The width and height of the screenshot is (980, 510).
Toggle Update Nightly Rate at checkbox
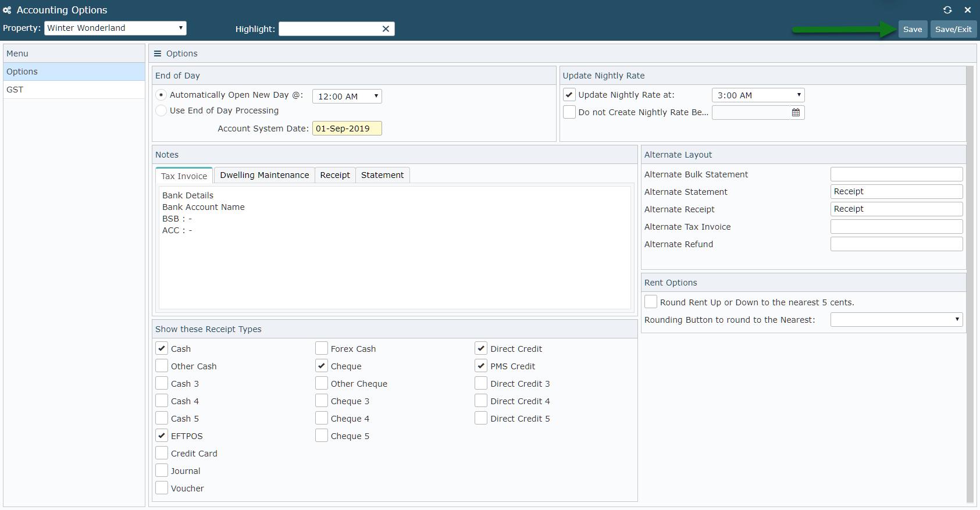[569, 95]
